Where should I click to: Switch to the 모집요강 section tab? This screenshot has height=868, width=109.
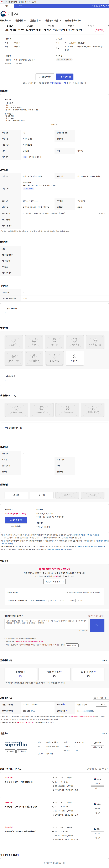click(10, 26)
